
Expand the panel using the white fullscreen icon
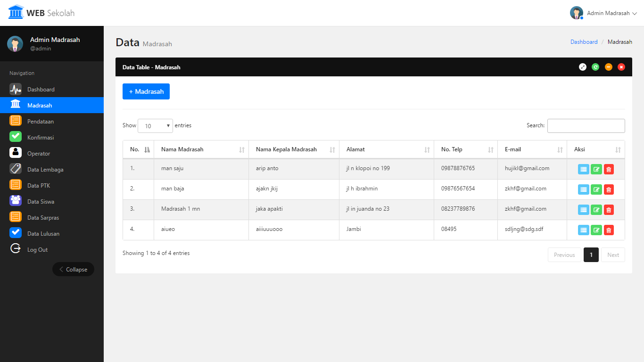[583, 67]
